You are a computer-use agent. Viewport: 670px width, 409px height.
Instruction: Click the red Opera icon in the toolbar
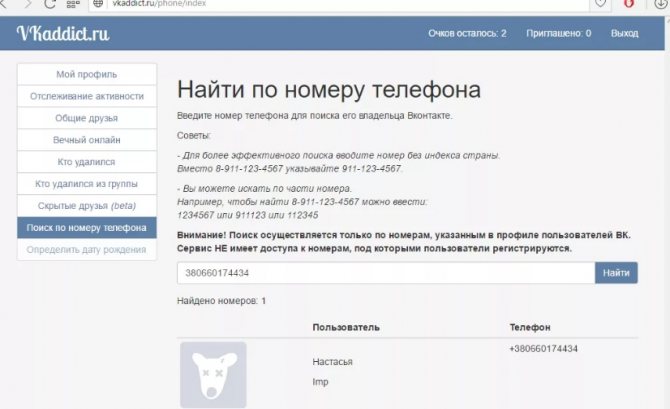629,3
